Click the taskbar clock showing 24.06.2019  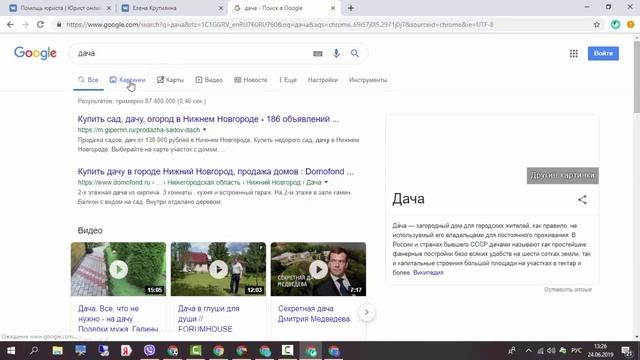coord(600,351)
